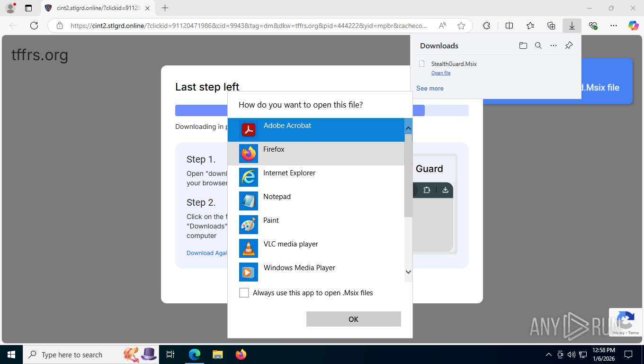The height and width of the screenshot is (364, 644).
Task: Select VLC media player entry
Action: pos(316,248)
